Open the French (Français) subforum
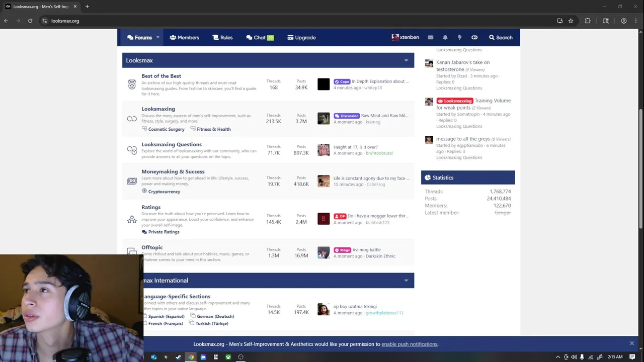Screen dimensions: 644x362 coord(166,324)
